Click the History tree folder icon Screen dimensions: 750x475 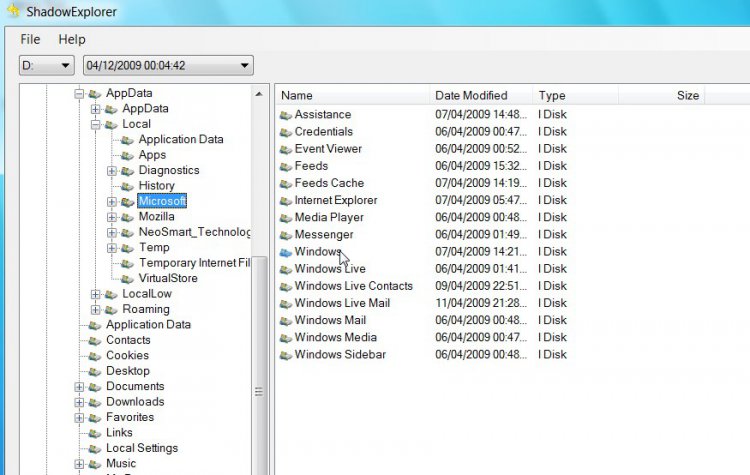click(x=127, y=186)
